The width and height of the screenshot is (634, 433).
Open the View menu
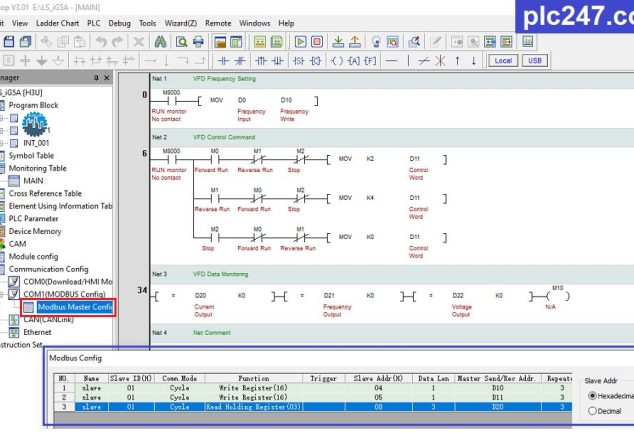click(x=20, y=23)
